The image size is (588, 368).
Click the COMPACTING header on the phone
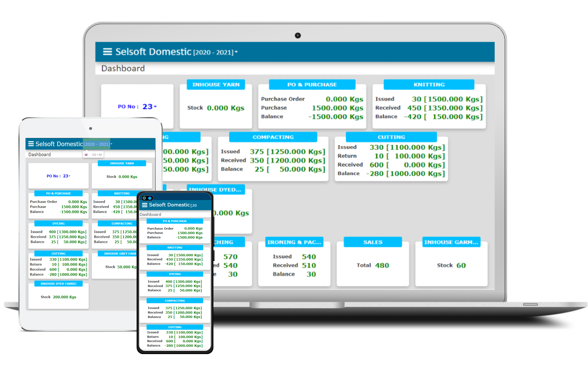(175, 301)
